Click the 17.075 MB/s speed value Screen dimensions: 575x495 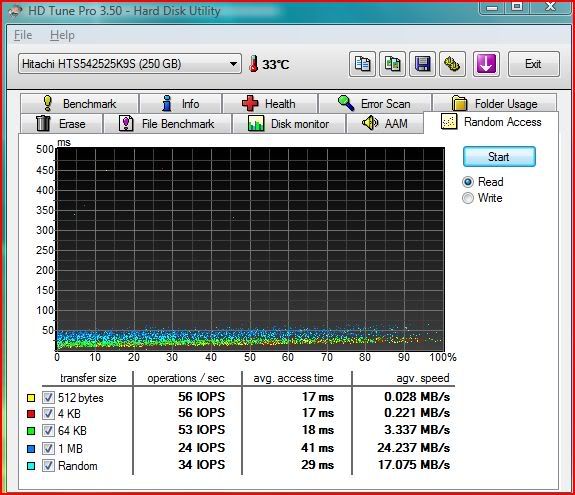pos(414,465)
